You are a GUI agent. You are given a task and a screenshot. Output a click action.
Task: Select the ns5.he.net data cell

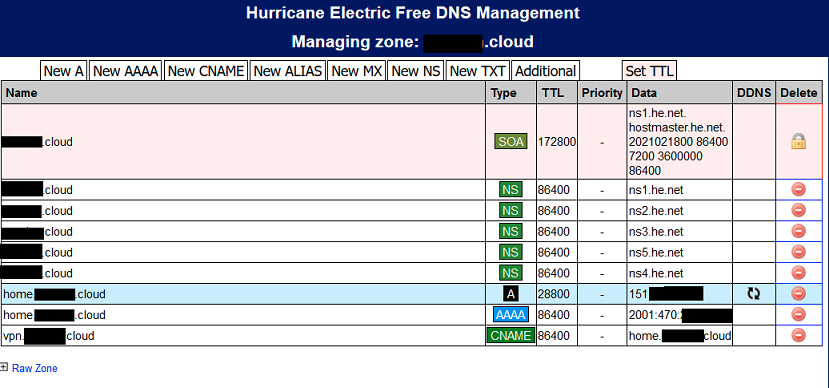(679, 252)
